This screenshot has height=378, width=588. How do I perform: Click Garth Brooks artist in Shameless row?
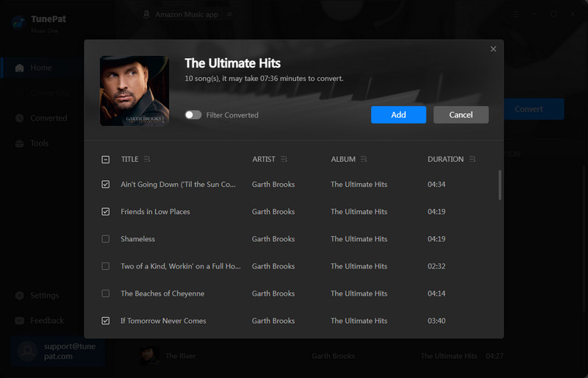273,239
